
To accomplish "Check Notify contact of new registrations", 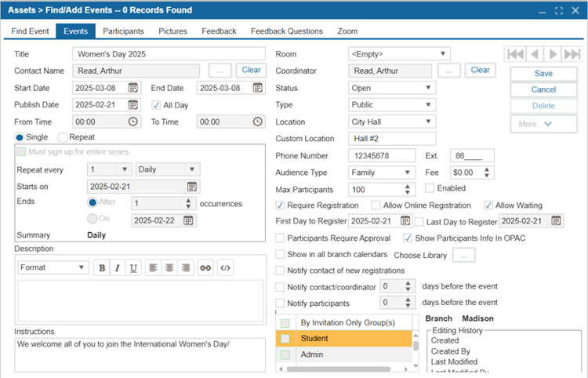I will [280, 271].
